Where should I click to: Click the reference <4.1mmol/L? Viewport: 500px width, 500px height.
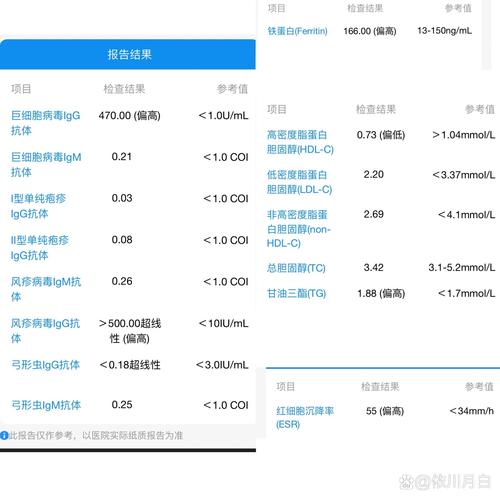pyautogui.click(x=467, y=215)
